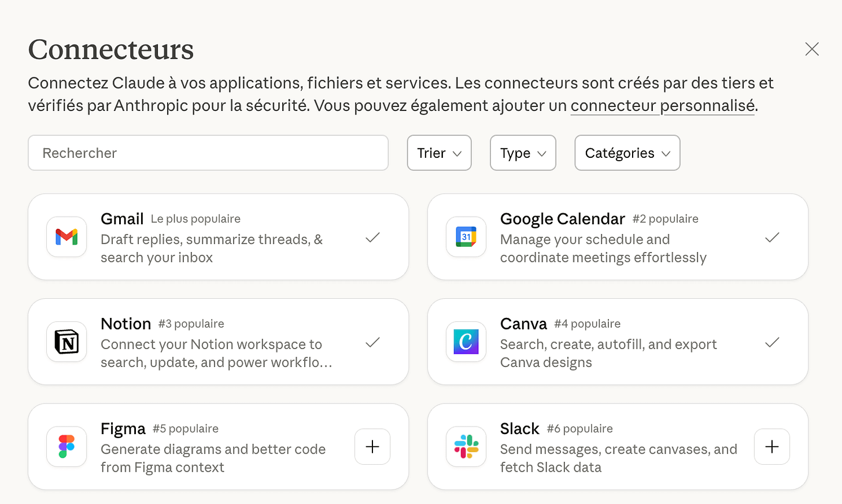842x504 pixels.
Task: Click the 'Send messages, create canvases' description
Action: pyautogui.click(x=619, y=458)
